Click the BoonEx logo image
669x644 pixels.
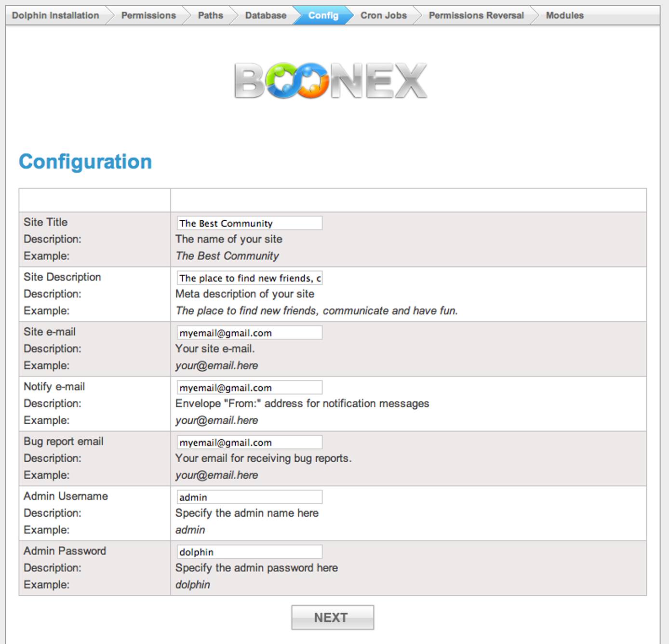point(331,81)
